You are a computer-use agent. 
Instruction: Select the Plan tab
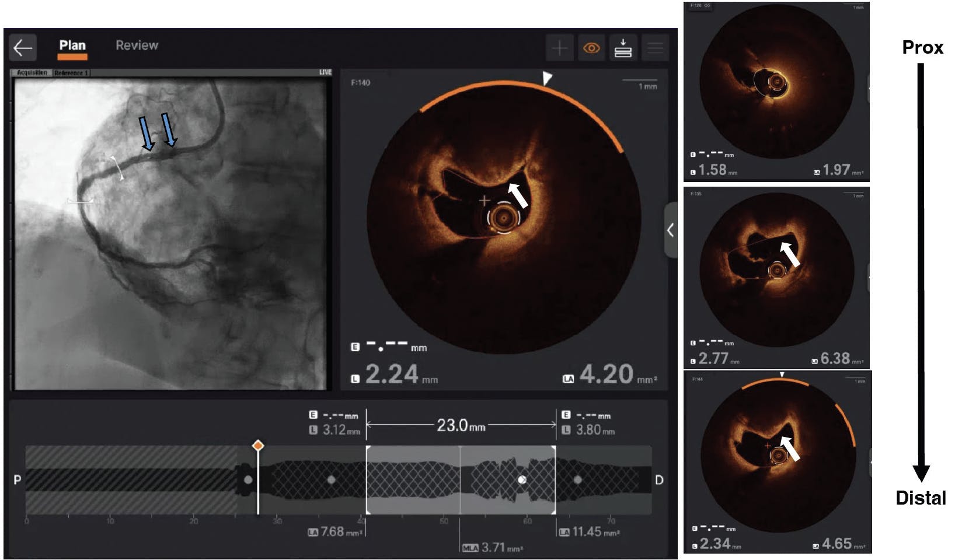tap(72, 45)
